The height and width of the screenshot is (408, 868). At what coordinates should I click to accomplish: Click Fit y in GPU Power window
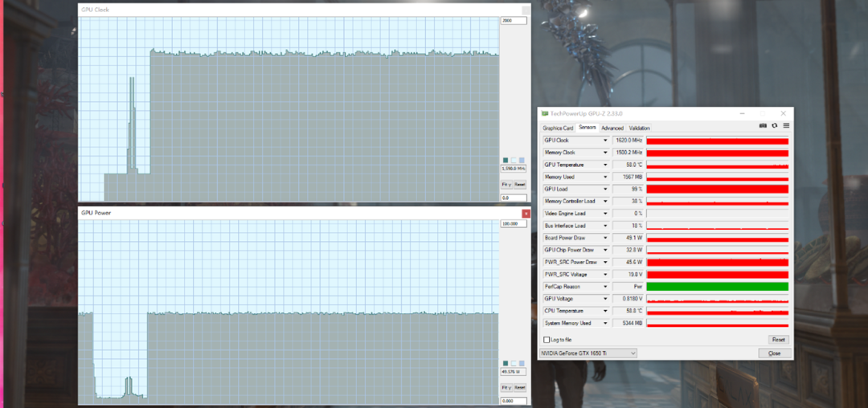pyautogui.click(x=506, y=388)
